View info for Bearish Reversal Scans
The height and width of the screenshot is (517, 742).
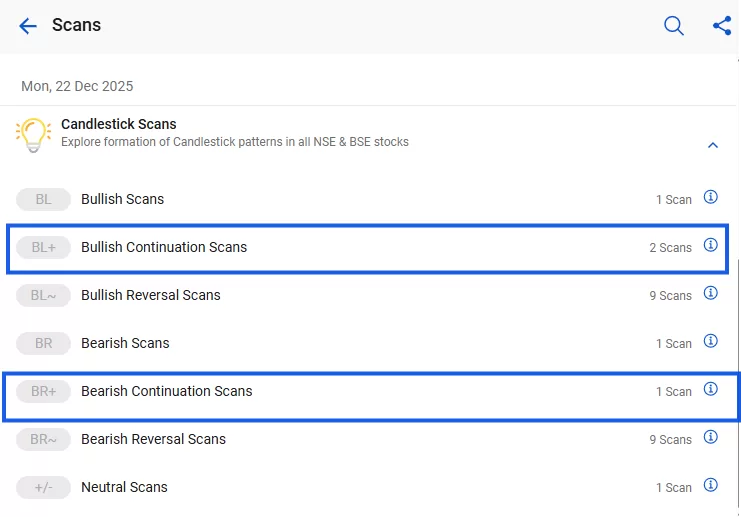click(711, 438)
